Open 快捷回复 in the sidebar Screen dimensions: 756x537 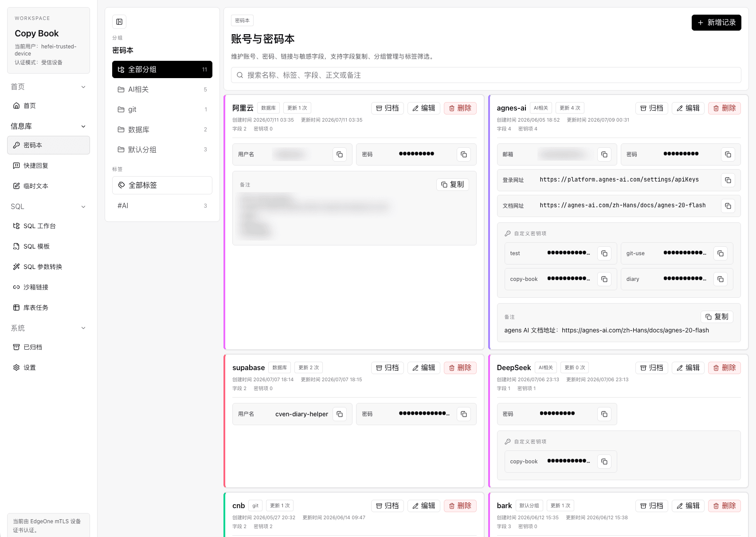pos(48,166)
